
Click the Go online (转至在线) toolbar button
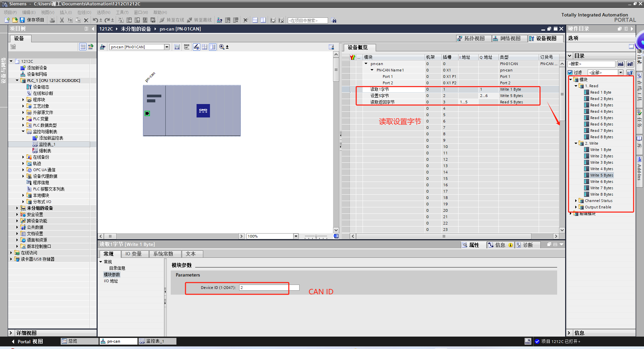172,20
